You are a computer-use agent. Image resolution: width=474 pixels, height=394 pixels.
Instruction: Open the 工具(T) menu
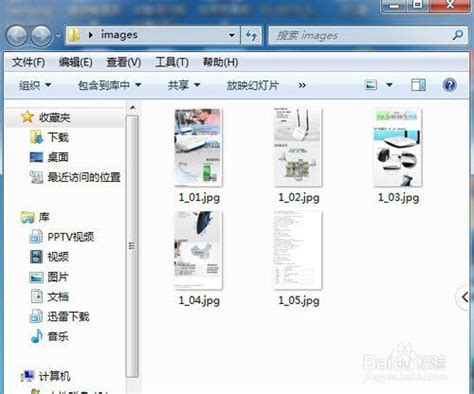pos(172,62)
